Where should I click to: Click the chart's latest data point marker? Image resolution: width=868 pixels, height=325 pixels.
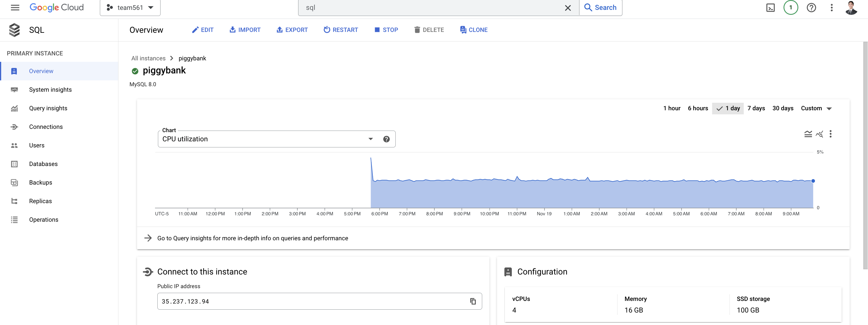coord(813,181)
